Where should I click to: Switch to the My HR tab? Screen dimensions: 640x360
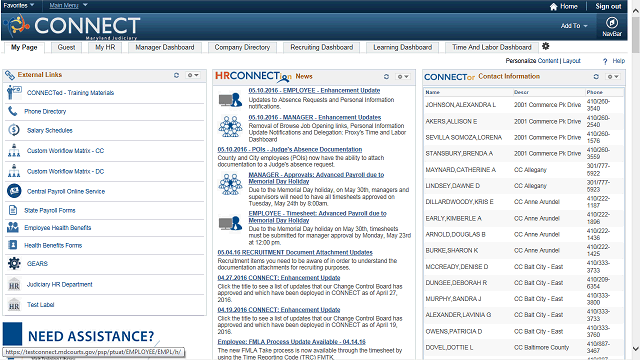pos(105,47)
